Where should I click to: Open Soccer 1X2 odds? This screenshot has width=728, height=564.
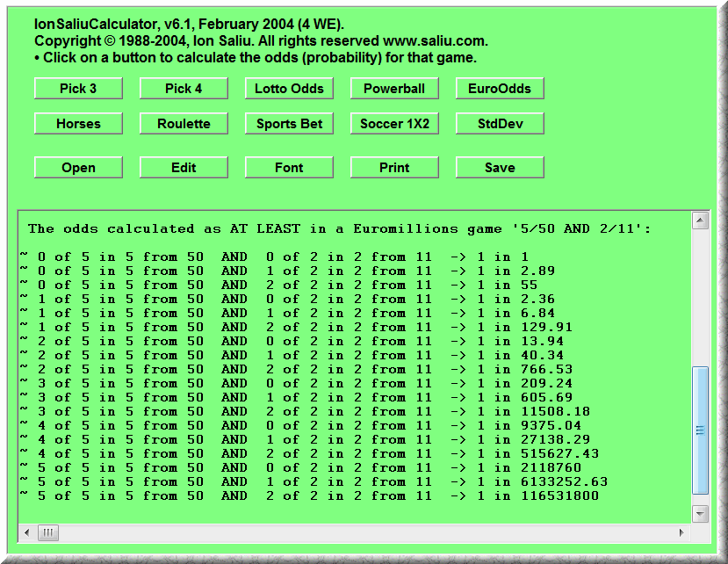[x=394, y=124]
